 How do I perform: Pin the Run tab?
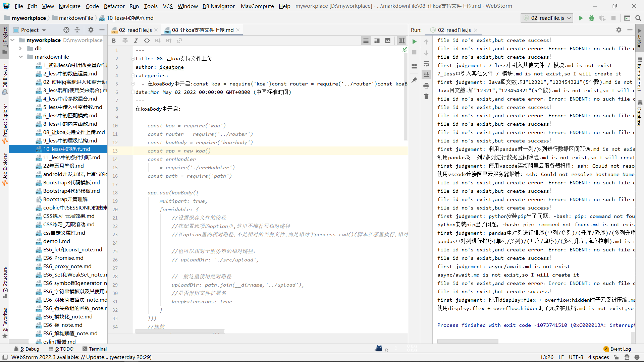coord(415,80)
